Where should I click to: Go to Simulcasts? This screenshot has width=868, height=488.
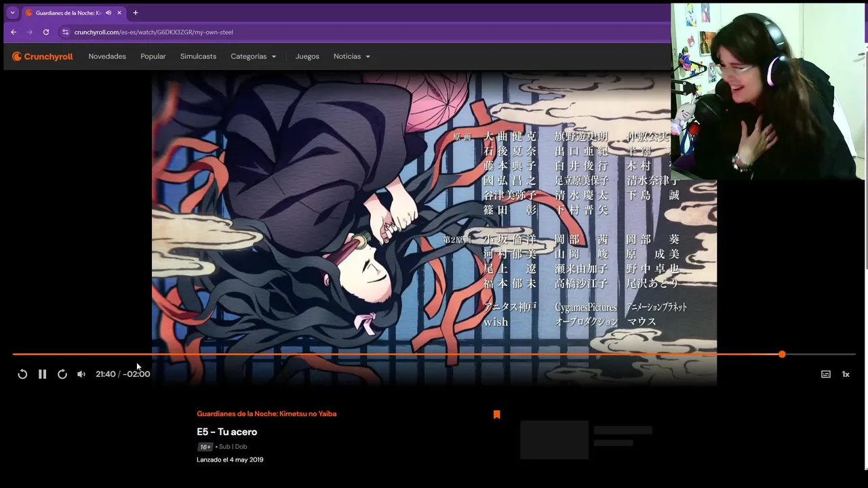click(x=198, y=56)
